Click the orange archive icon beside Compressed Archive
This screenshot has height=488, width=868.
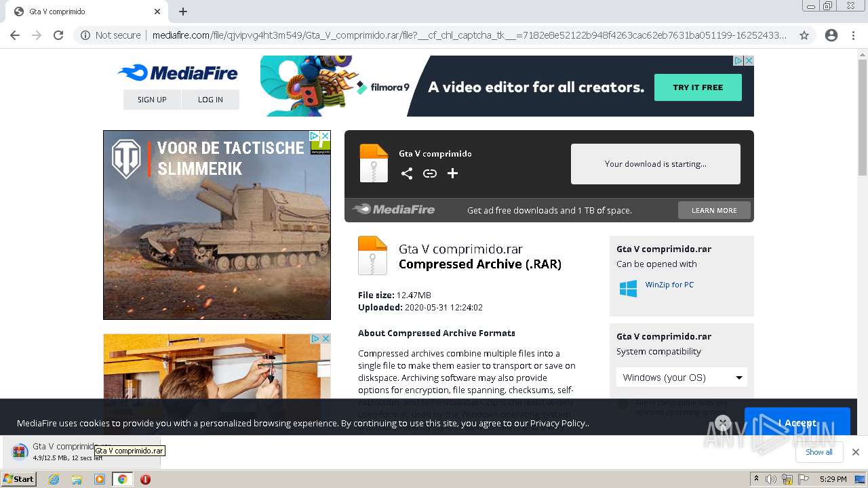[x=372, y=256]
